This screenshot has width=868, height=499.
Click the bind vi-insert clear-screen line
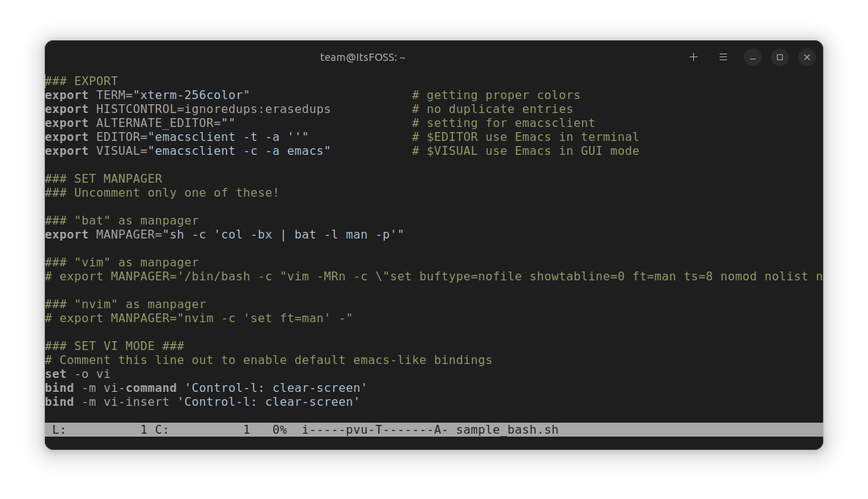202,401
